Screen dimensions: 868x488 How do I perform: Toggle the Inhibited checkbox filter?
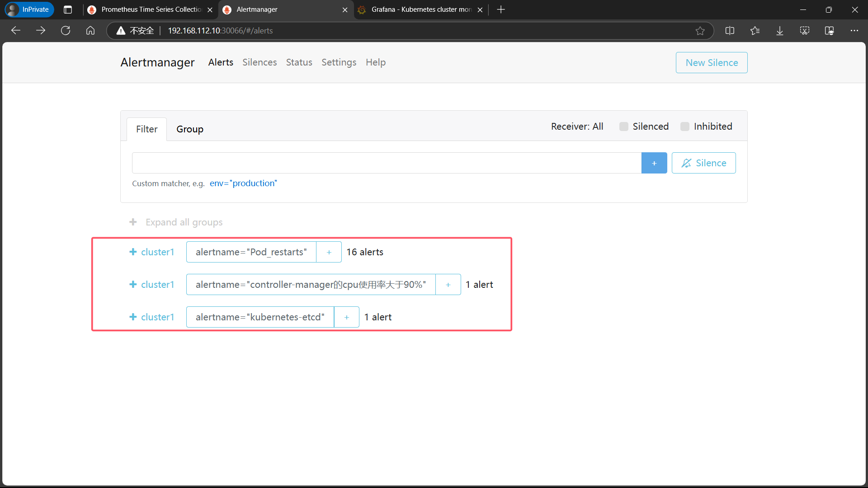(685, 127)
